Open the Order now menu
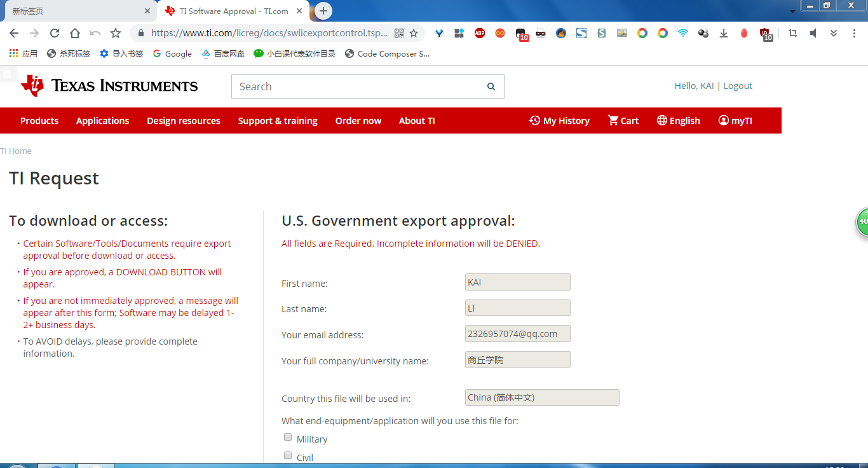Image resolution: width=868 pixels, height=468 pixels. click(358, 121)
